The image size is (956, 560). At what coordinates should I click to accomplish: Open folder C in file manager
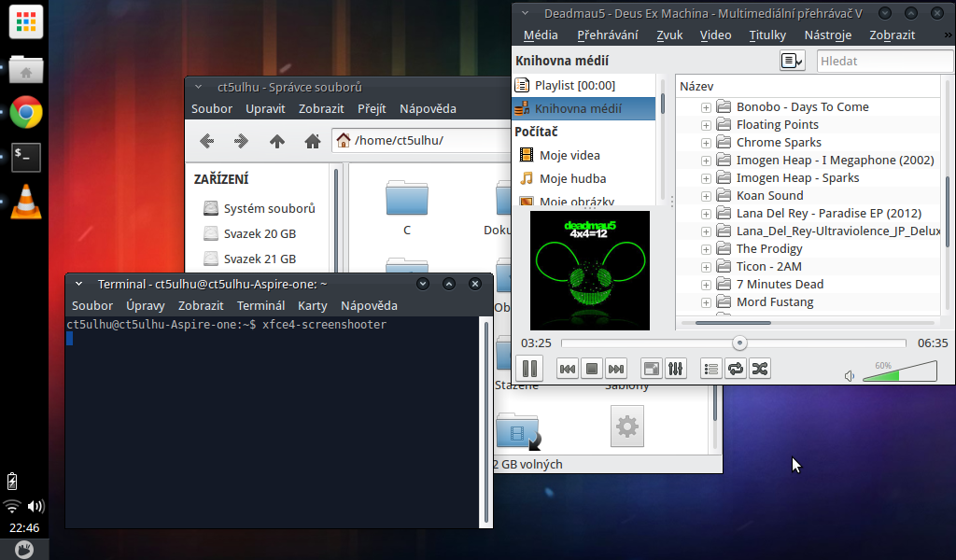pos(407,208)
